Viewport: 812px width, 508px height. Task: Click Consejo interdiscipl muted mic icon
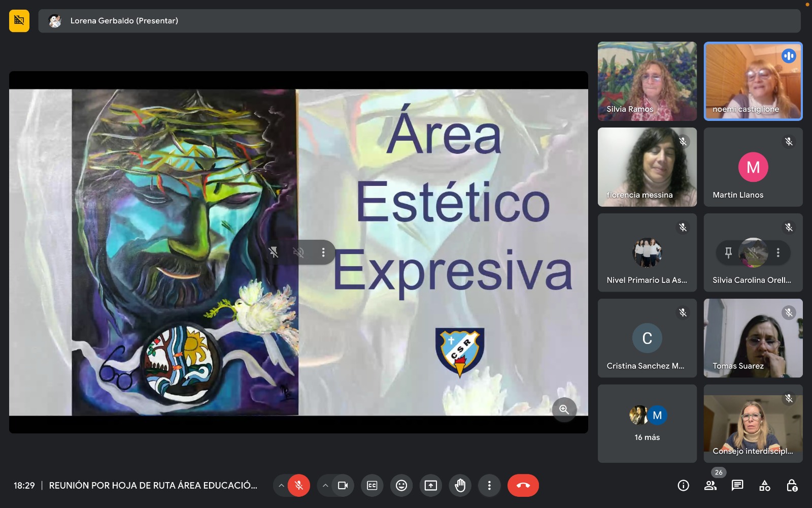point(789,399)
